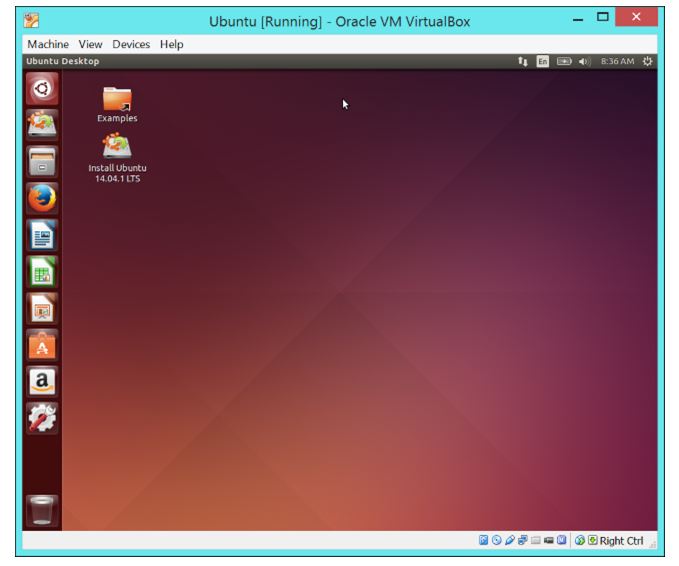Viewport: 679px width, 566px height.
Task: Open the battery status indicator
Action: pos(564,61)
